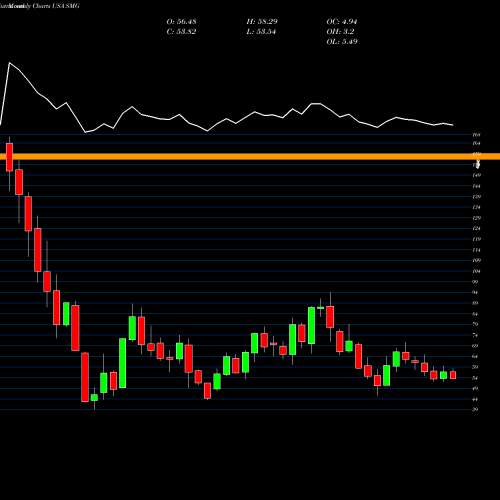
Task: Click the 44 label on price axis
Action: point(475,399)
